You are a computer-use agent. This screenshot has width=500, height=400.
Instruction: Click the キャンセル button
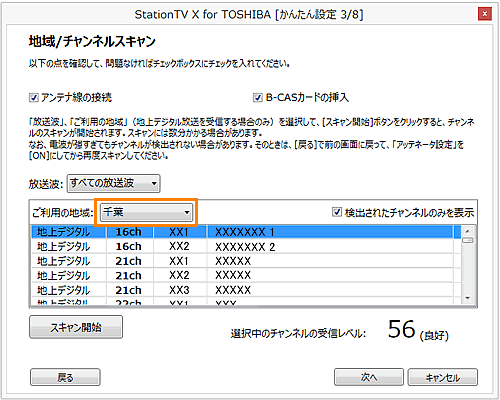(x=443, y=377)
